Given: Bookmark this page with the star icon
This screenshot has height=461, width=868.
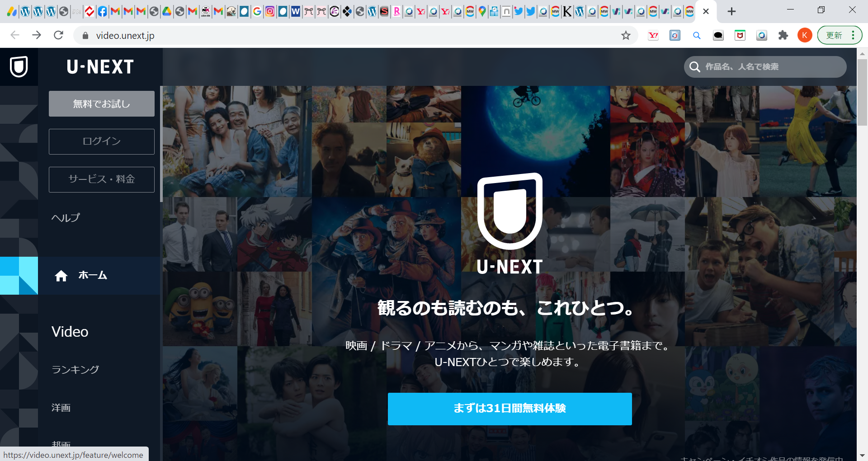Looking at the screenshot, I should pyautogui.click(x=626, y=35).
